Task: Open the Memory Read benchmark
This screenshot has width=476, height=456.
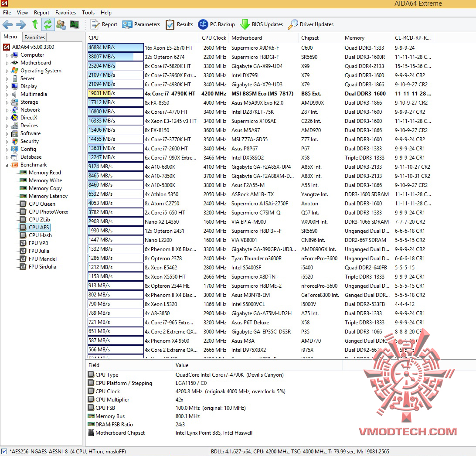Action: click(x=44, y=173)
